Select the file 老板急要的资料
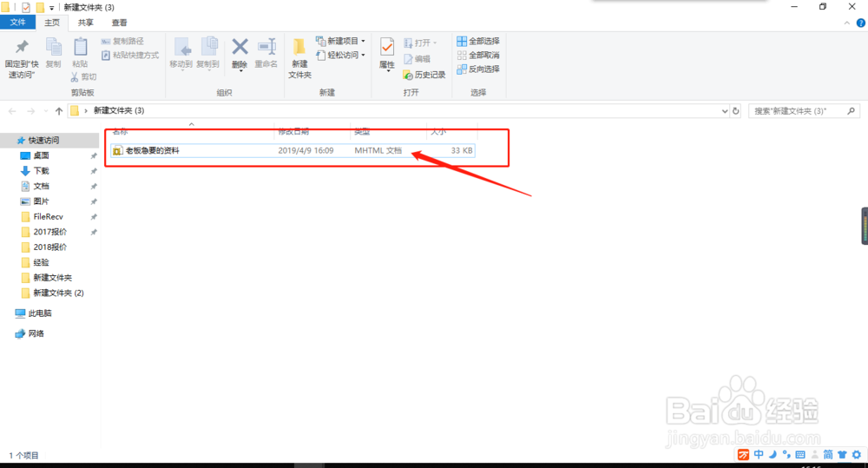 (x=293, y=151)
